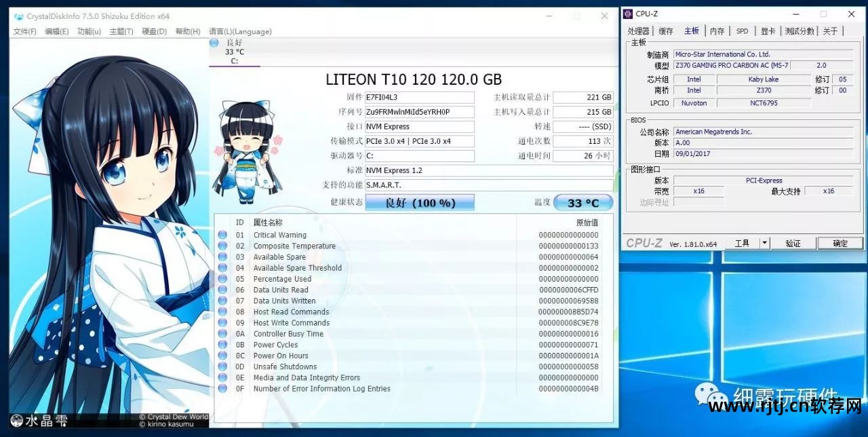This screenshot has height=437, width=868.
Task: Open the 功能(u) menu
Action: (x=89, y=31)
